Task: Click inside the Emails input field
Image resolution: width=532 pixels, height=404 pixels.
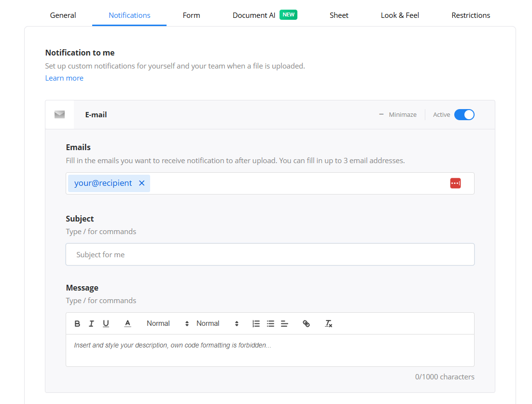Action: [x=270, y=183]
